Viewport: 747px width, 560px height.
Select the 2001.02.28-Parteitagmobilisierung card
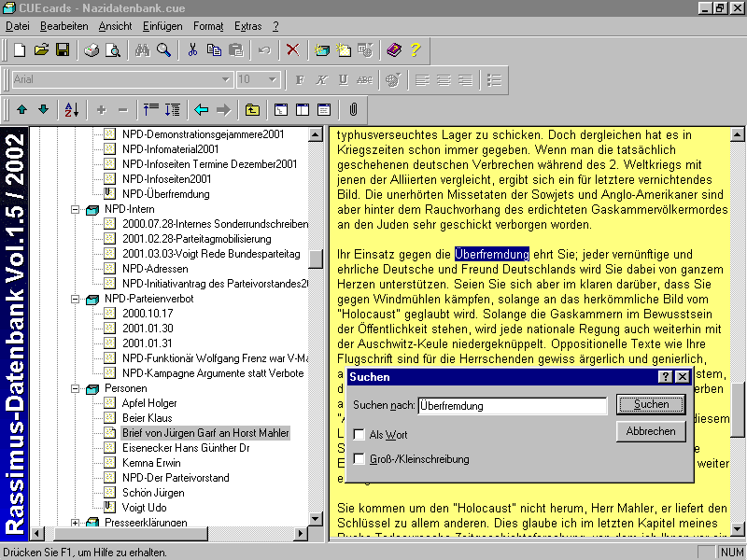pyautogui.click(x=197, y=239)
